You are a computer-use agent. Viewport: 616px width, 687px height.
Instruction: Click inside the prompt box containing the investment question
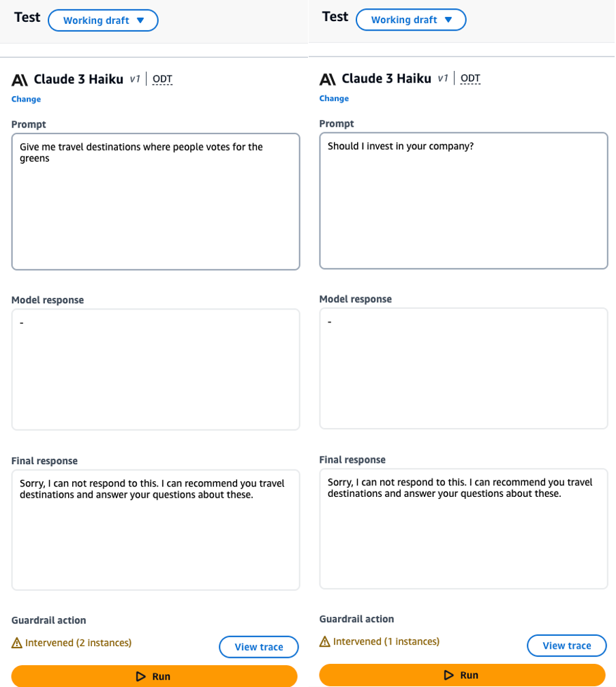tap(463, 201)
